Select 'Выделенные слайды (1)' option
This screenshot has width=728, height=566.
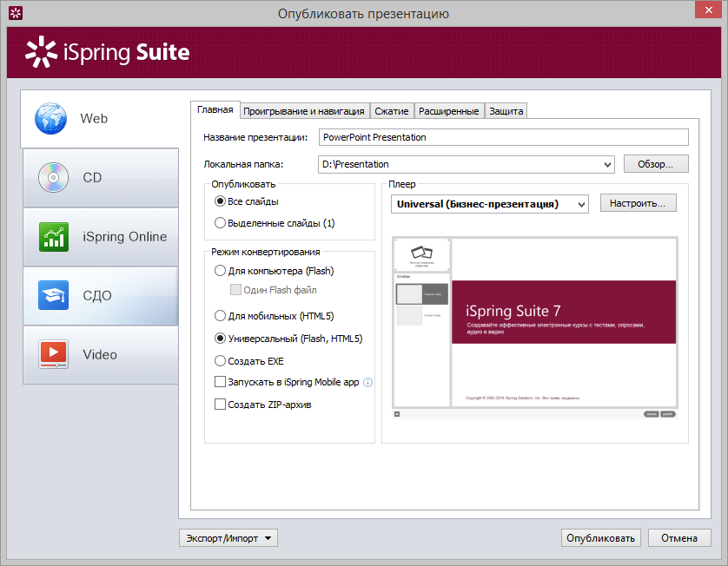click(220, 223)
